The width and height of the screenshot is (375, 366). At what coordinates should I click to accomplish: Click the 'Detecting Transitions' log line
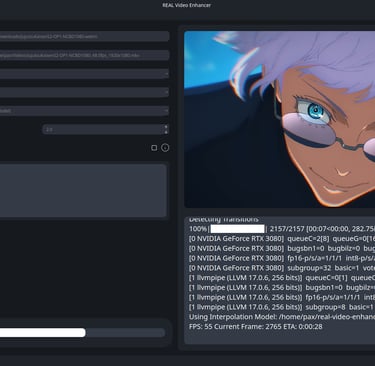[224, 219]
